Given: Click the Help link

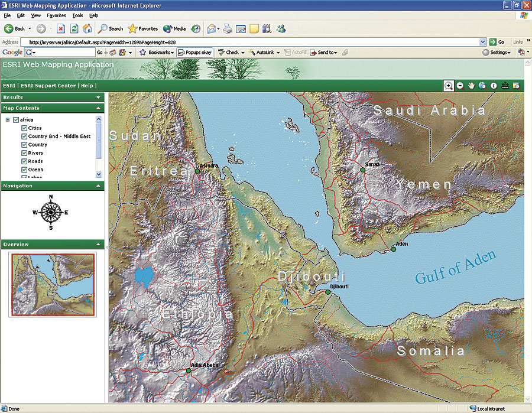Looking at the screenshot, I should pyautogui.click(x=87, y=86).
